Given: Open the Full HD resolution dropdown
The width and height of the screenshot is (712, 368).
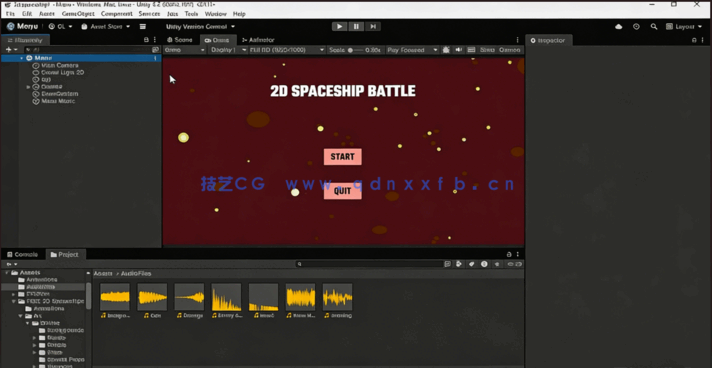Looking at the screenshot, I should [x=287, y=50].
